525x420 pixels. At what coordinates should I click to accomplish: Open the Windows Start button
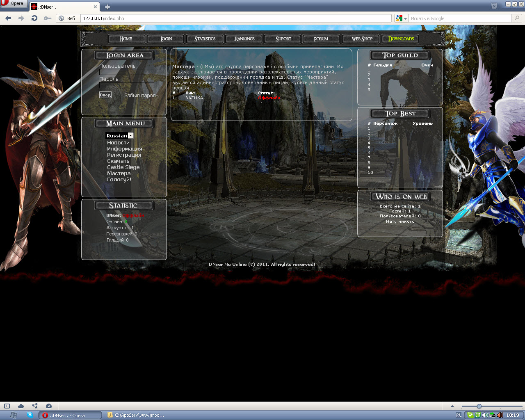14,415
